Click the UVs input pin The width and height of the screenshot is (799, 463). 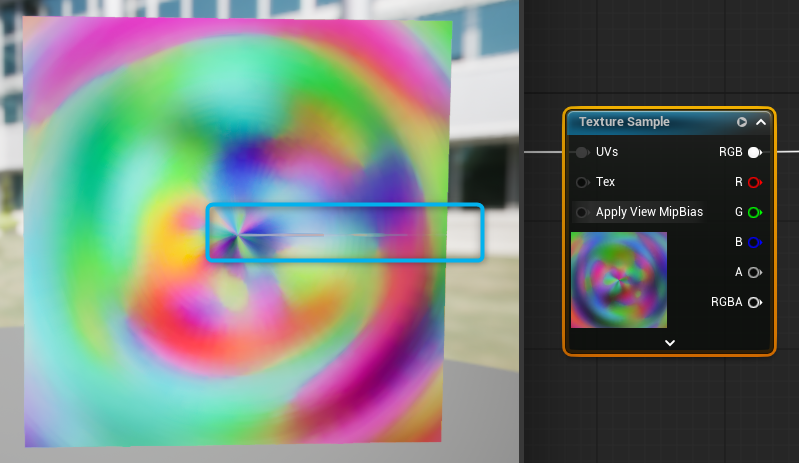coord(582,153)
